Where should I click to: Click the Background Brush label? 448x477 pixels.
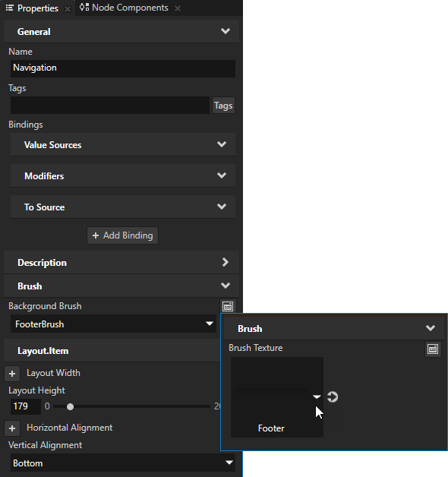[45, 306]
